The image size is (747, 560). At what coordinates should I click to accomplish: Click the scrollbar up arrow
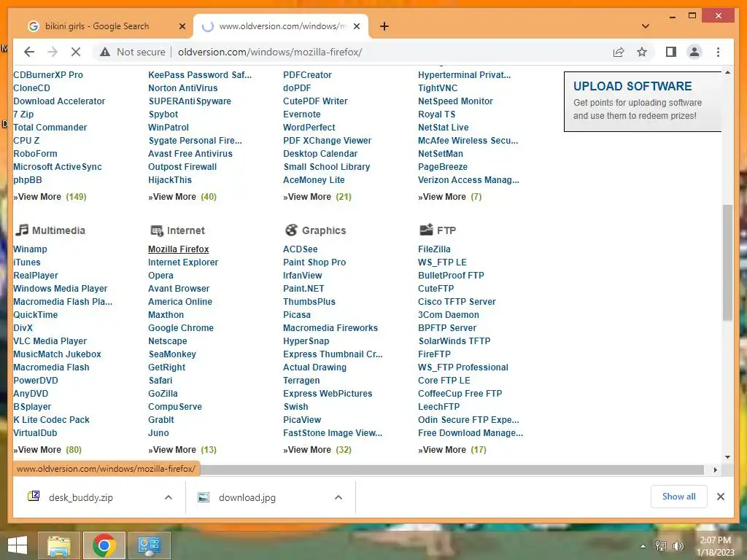727,72
